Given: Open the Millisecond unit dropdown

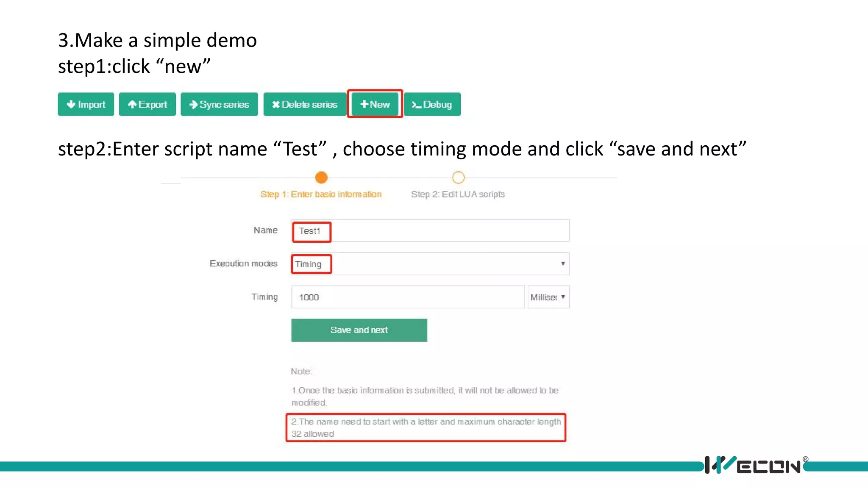Looking at the screenshot, I should coord(548,297).
